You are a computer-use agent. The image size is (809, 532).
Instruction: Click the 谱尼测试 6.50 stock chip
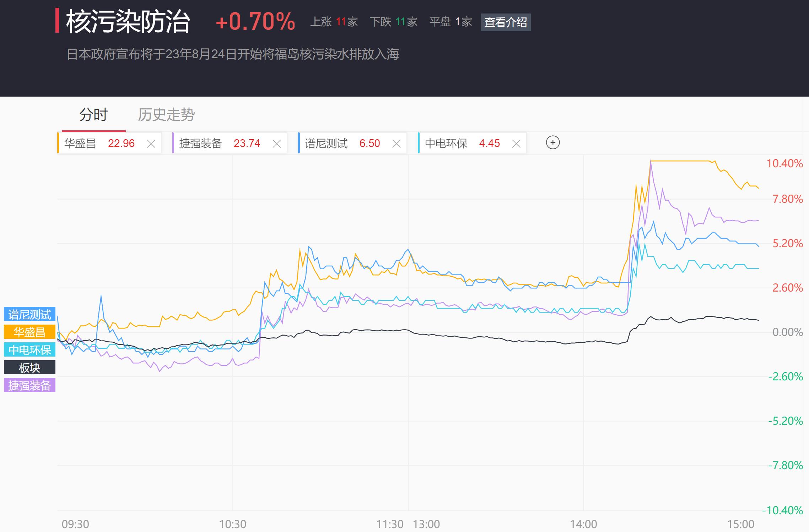352,143
